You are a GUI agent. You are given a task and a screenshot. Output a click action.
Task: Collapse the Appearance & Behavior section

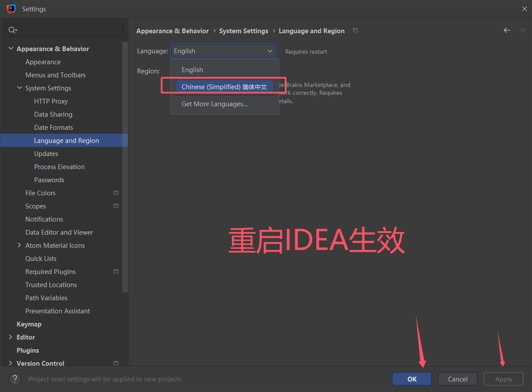11,49
